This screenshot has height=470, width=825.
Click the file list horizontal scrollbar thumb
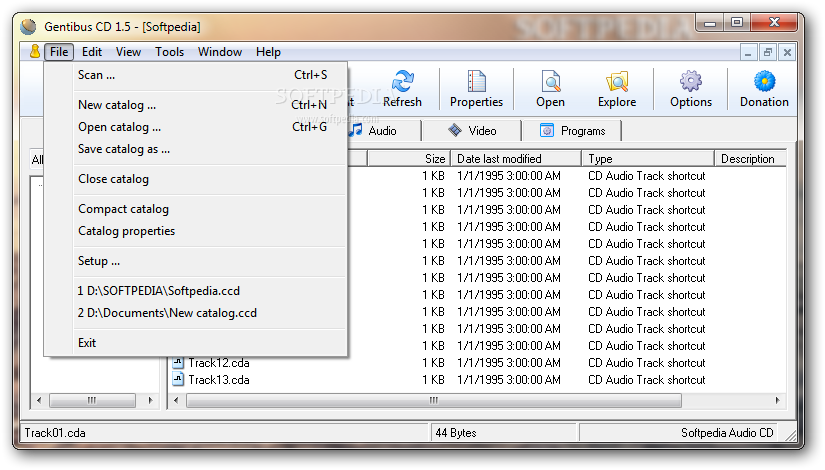tap(434, 401)
